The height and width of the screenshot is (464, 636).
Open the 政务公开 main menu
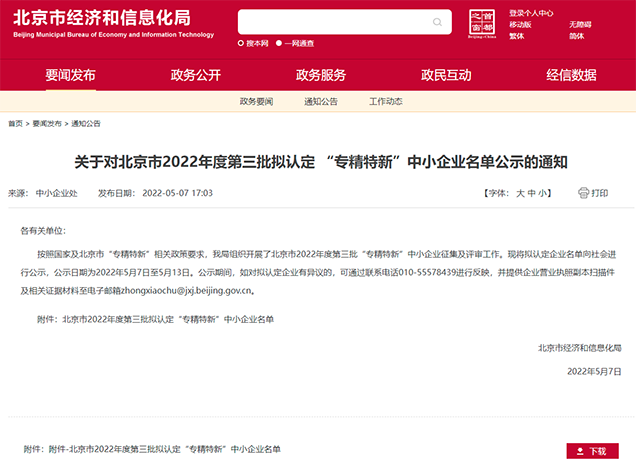[195, 75]
